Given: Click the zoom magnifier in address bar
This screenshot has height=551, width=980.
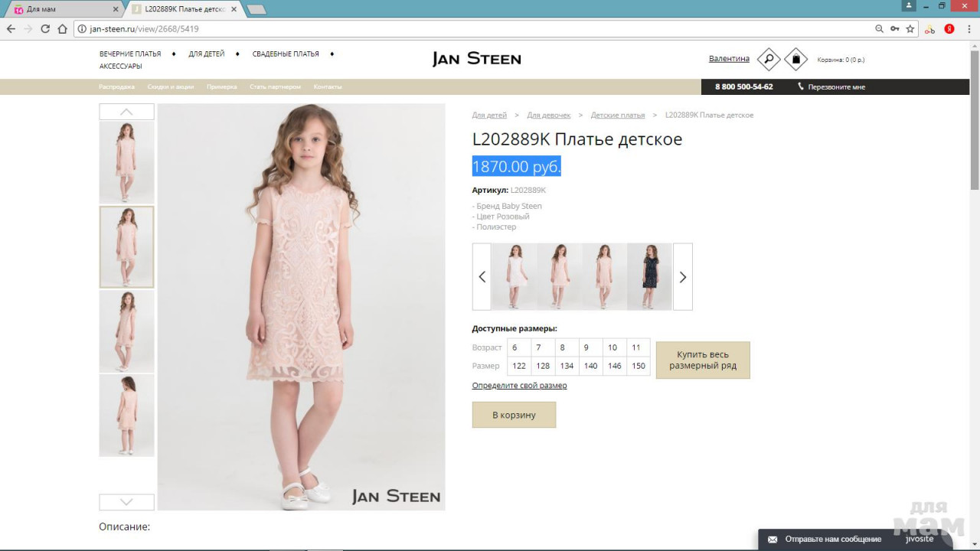Looking at the screenshot, I should click(879, 29).
